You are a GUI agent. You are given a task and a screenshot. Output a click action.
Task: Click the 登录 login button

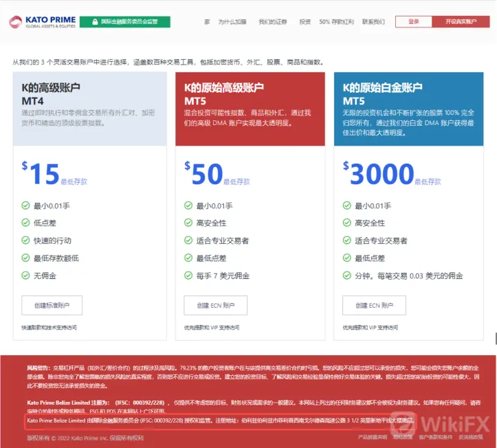[x=414, y=21]
